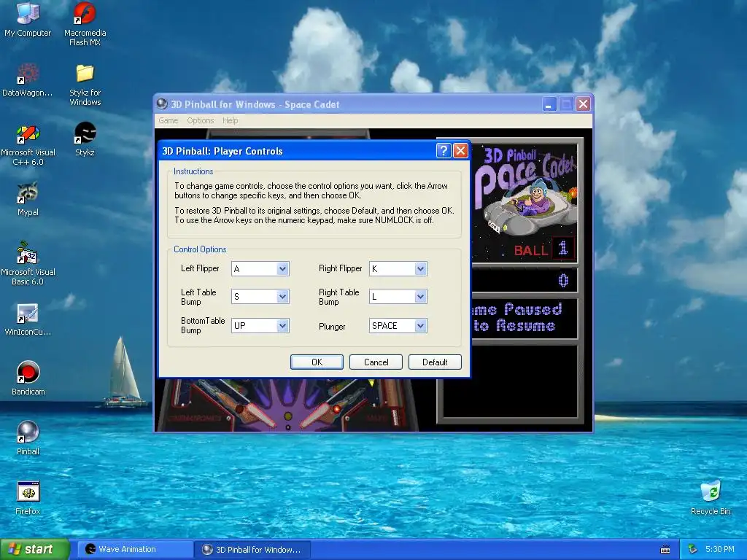Expand the Plunger key dropdown
The width and height of the screenshot is (747, 560).
(x=420, y=326)
